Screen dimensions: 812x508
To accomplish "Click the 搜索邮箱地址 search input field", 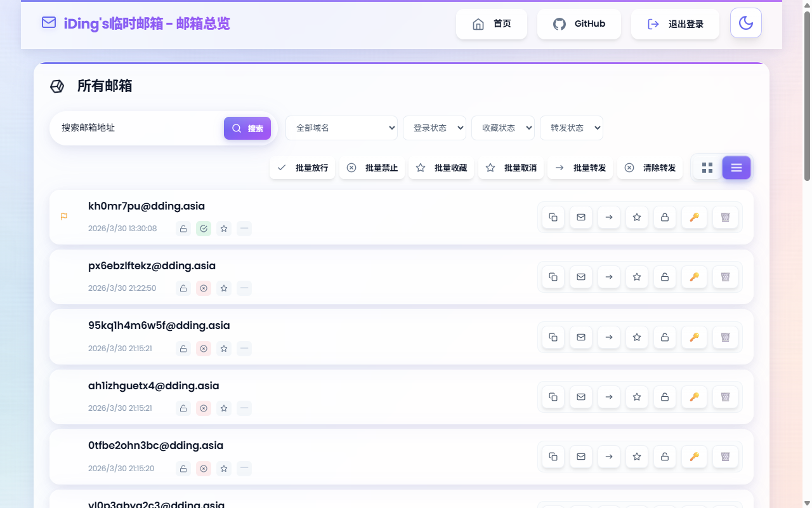I will [136, 128].
